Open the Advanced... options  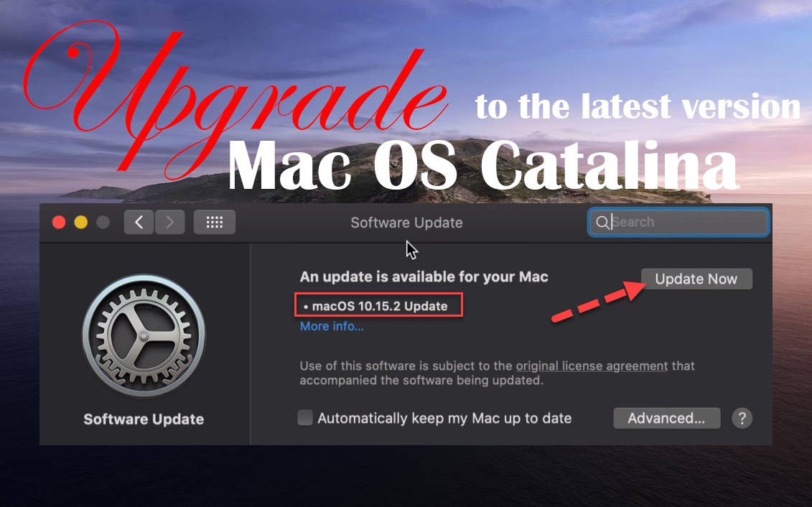click(666, 418)
